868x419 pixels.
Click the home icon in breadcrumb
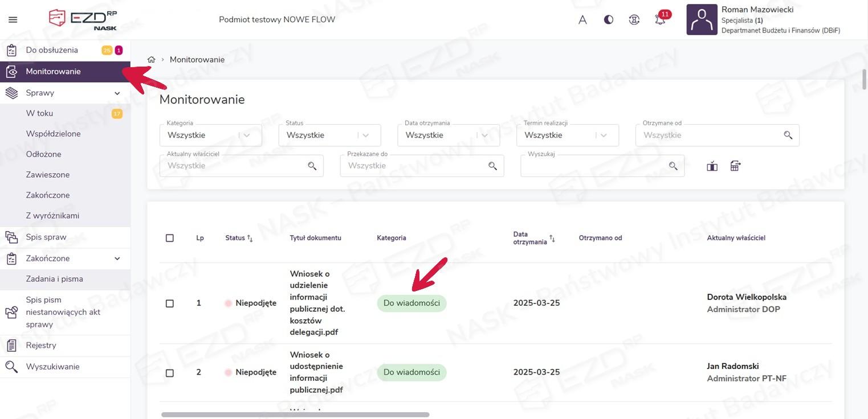[152, 60]
